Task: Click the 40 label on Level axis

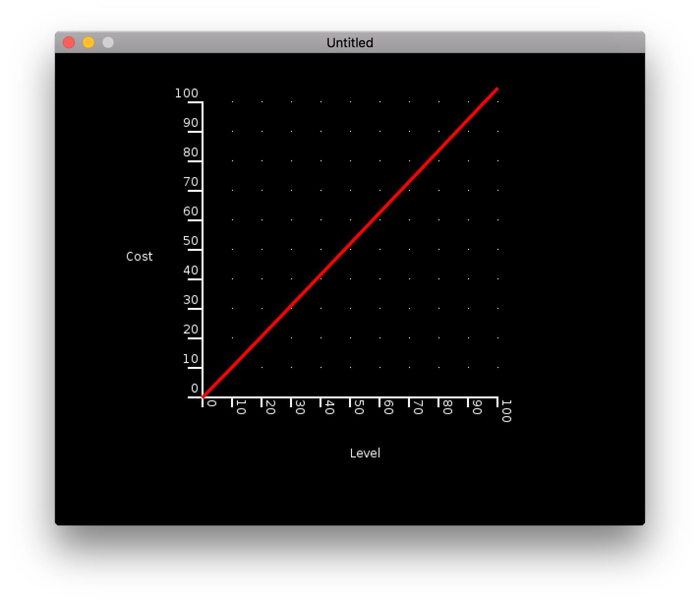Action: click(329, 407)
